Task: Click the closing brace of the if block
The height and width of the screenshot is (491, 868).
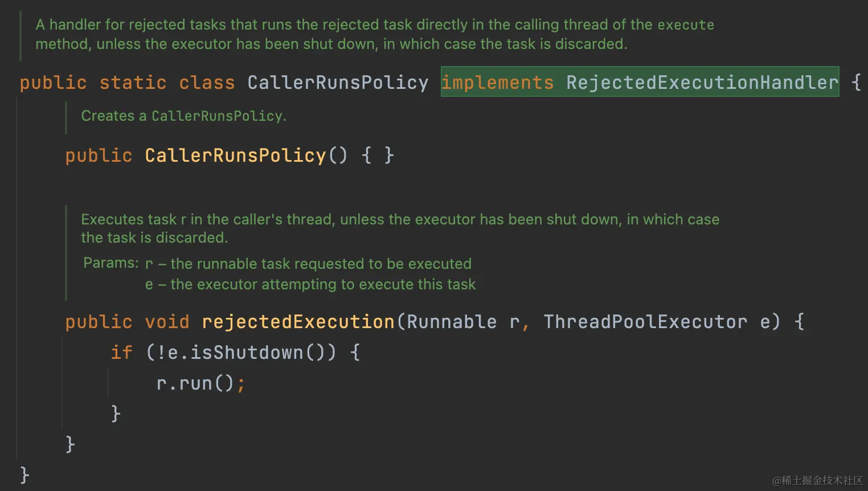Action: [x=116, y=414]
